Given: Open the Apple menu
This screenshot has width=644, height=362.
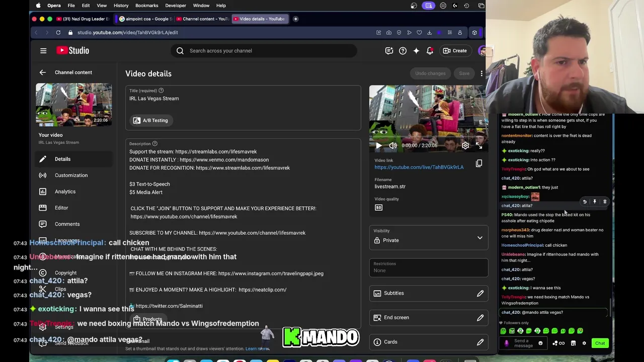Looking at the screenshot, I should tap(38, 6).
